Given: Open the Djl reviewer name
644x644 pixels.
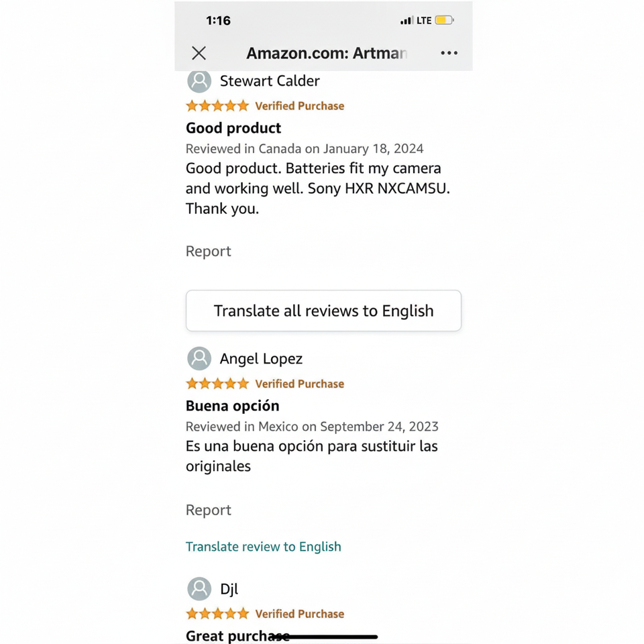Looking at the screenshot, I should pyautogui.click(x=229, y=589).
